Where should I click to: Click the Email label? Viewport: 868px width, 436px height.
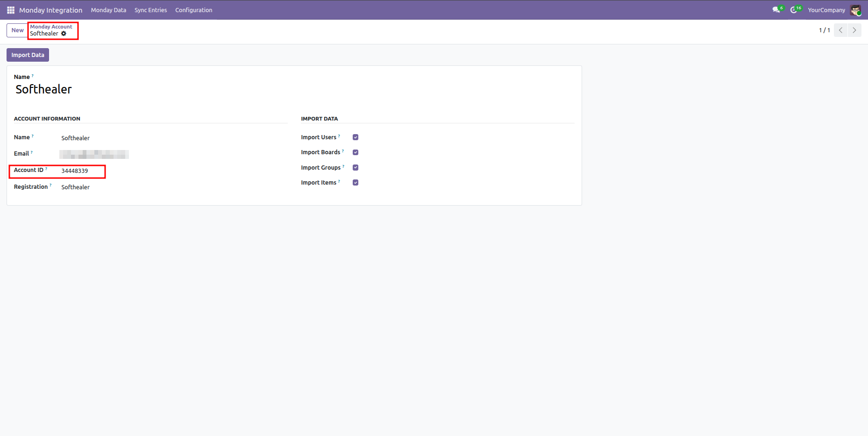click(x=21, y=154)
